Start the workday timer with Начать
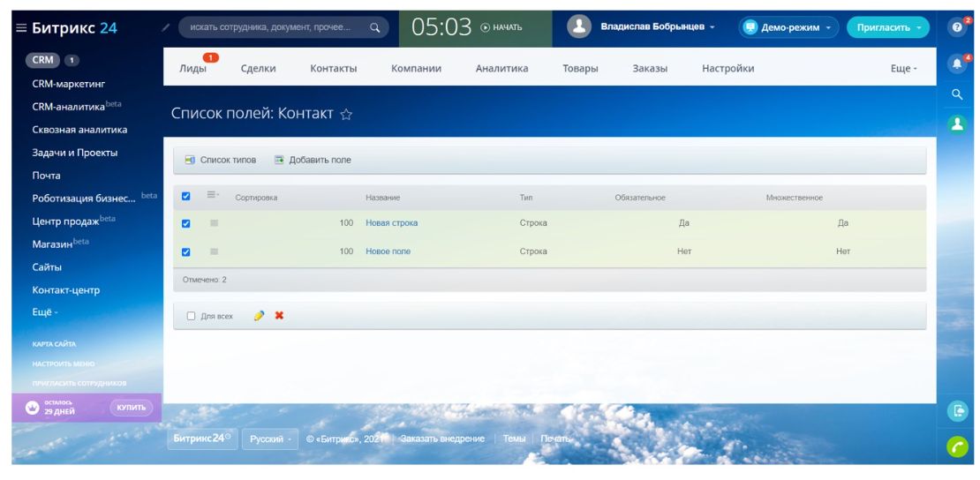The width and height of the screenshot is (980, 480). pos(501,27)
